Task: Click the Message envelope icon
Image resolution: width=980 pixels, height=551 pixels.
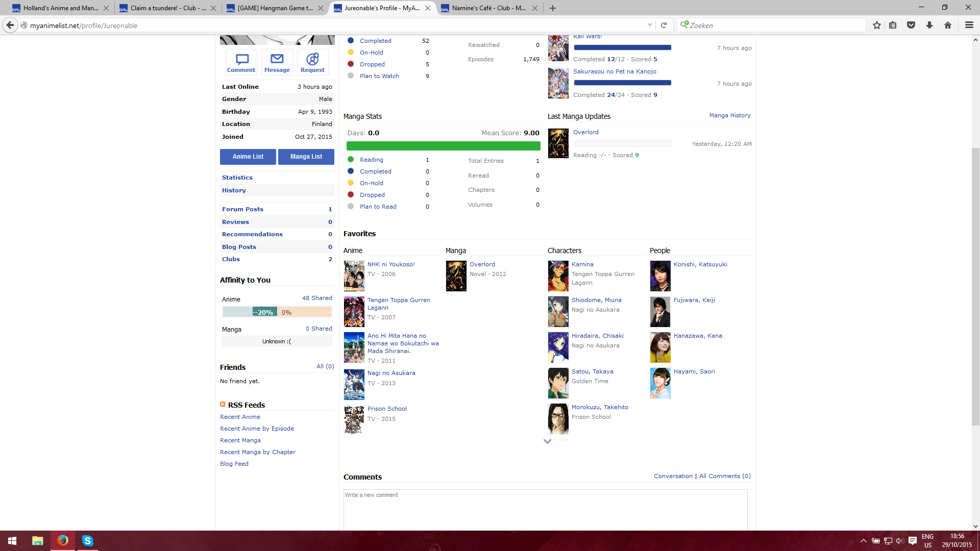Action: pos(277,59)
